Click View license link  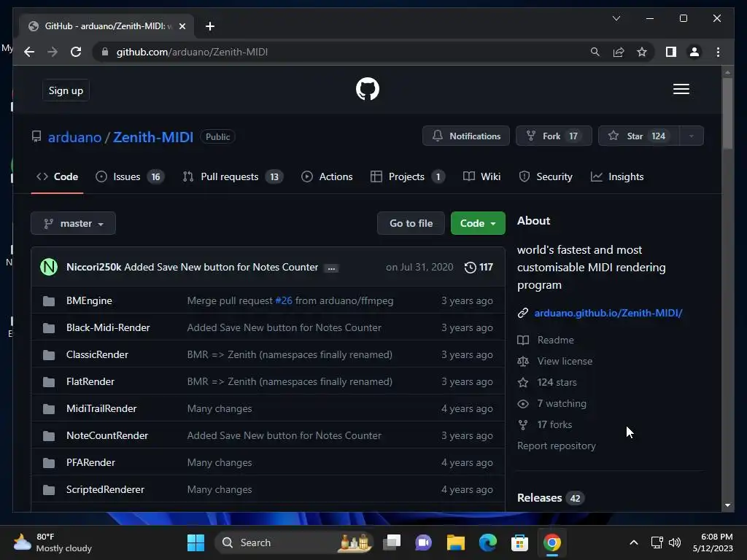(x=565, y=362)
